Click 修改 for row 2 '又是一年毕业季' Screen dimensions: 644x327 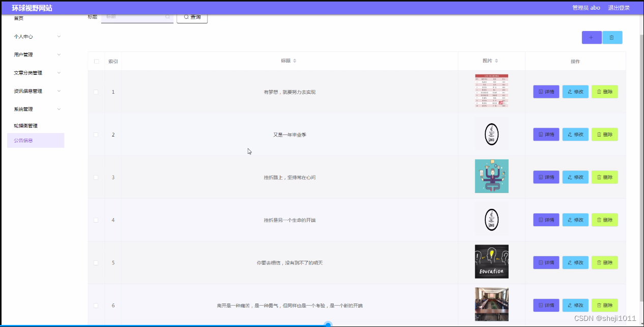(575, 134)
